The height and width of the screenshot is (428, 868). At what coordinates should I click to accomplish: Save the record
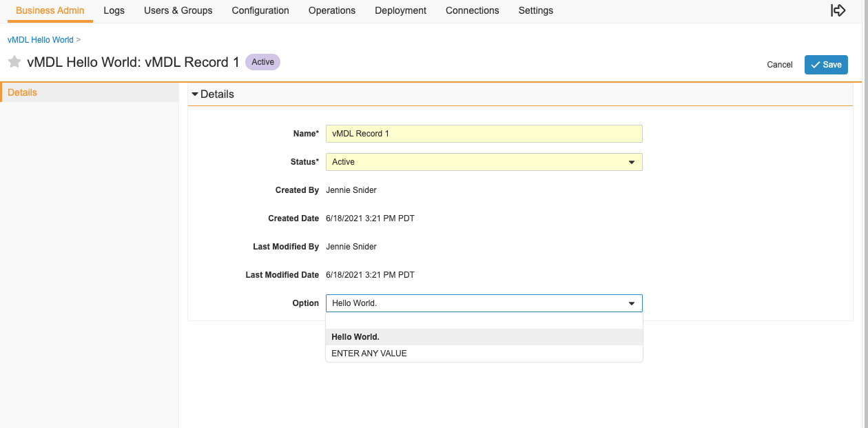click(x=826, y=65)
